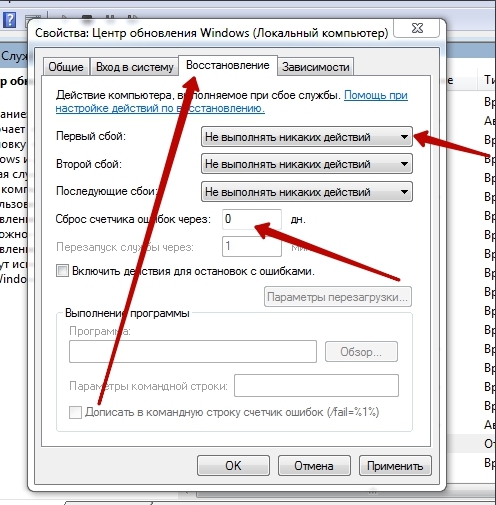Select the Восстановление tab
This screenshot has height=505, width=496.
click(228, 65)
